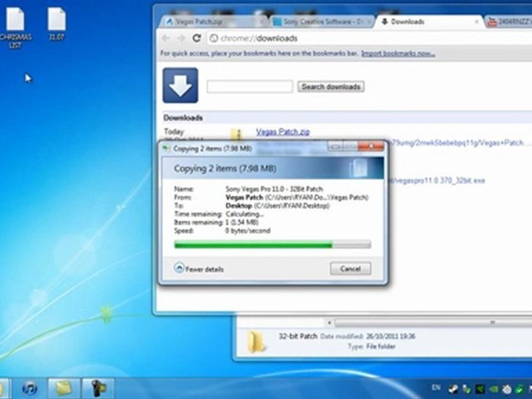Click the search downloads text field
The width and height of the screenshot is (532, 399).
pyautogui.click(x=250, y=86)
